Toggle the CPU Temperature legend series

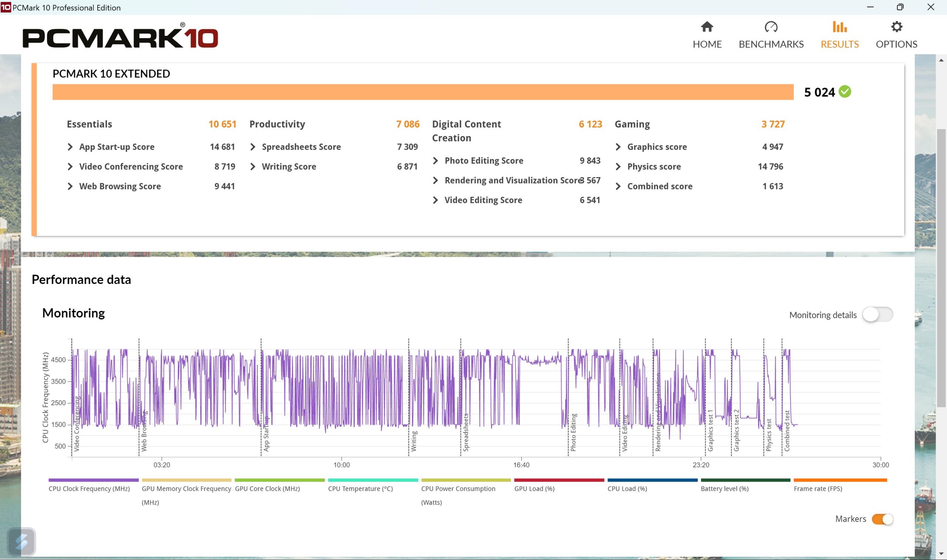[x=360, y=489]
